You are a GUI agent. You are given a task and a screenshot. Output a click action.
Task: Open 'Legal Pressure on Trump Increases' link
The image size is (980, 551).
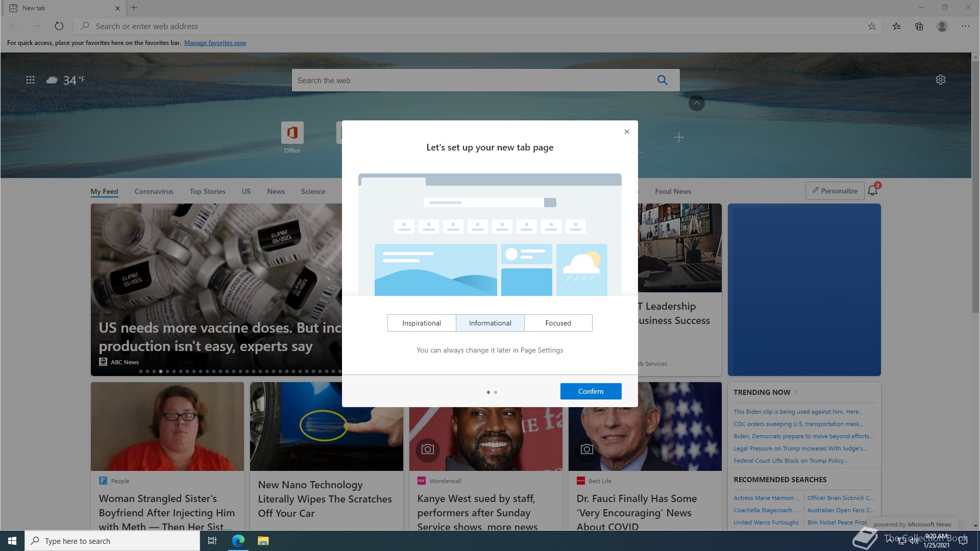800,448
